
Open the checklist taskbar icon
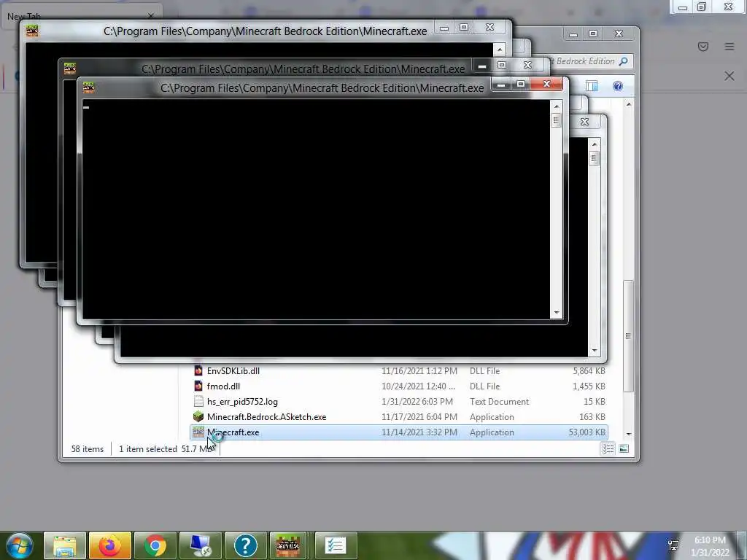[x=336, y=545]
